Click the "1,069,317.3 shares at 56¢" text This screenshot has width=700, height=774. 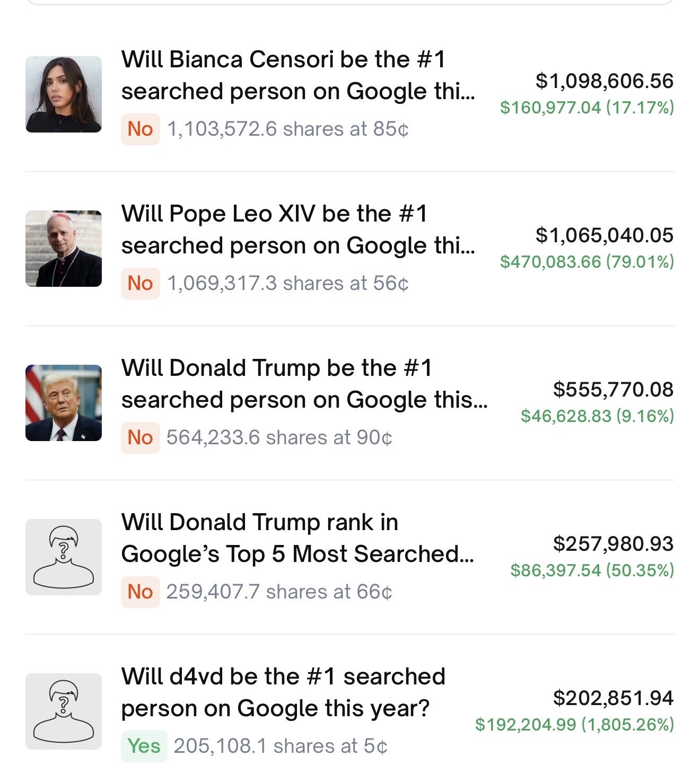287,284
